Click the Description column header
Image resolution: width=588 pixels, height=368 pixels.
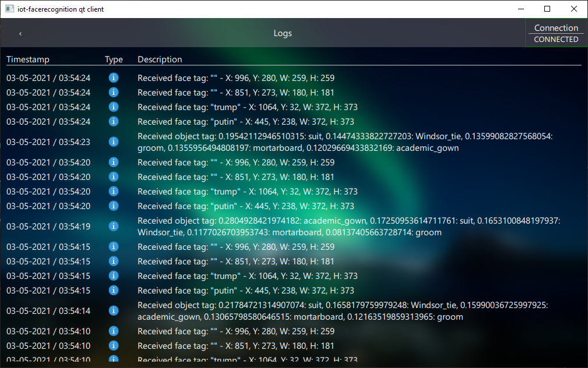pos(160,59)
